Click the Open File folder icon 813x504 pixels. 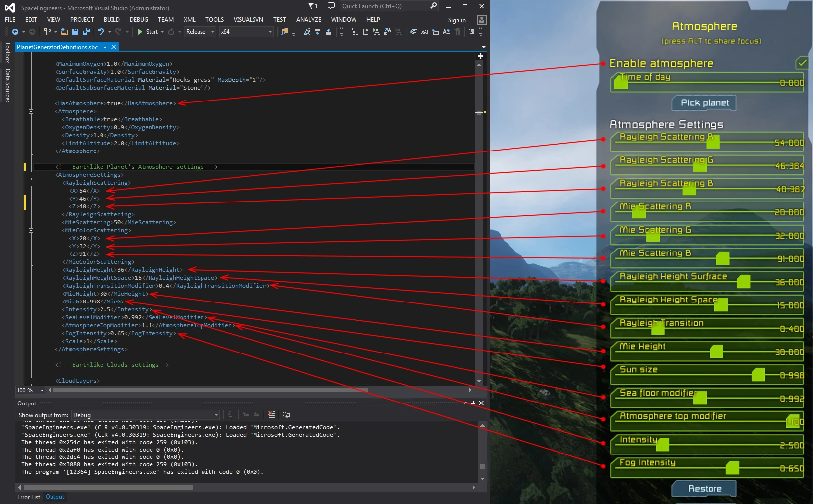64,32
